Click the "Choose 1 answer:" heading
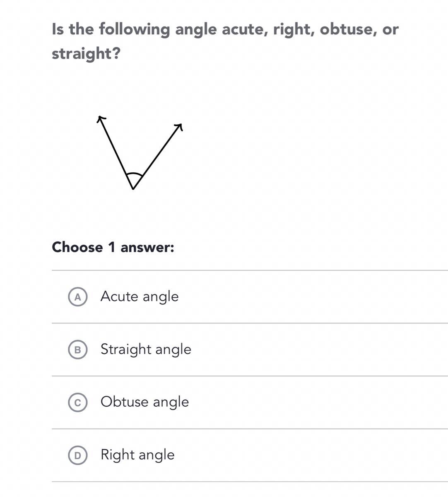Screen dimensions: 448x497 tap(113, 247)
